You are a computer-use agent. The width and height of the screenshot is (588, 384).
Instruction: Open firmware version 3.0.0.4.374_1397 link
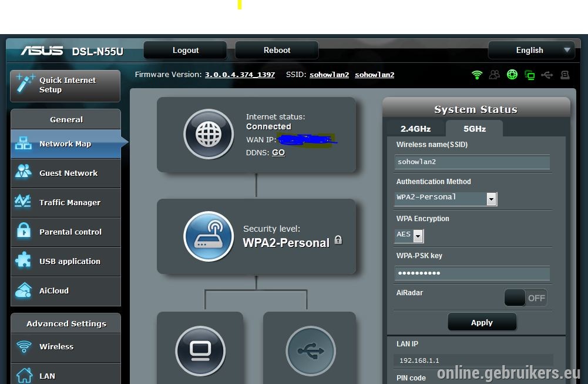[240, 75]
